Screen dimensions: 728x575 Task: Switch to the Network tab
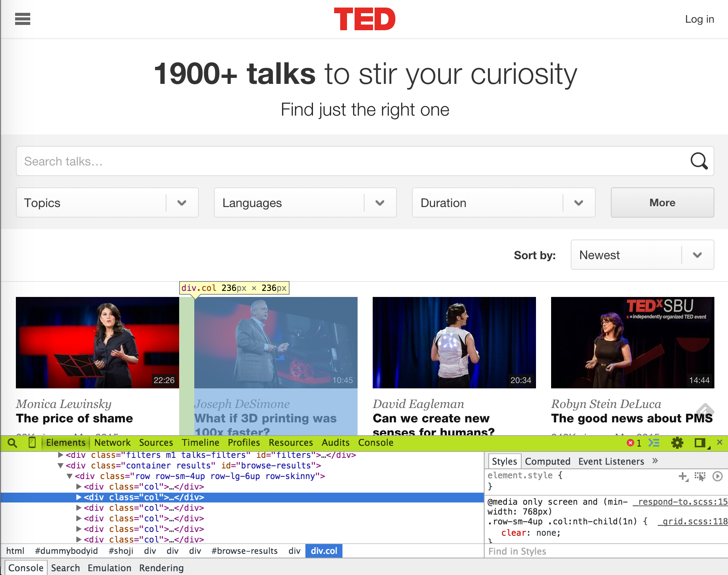112,443
